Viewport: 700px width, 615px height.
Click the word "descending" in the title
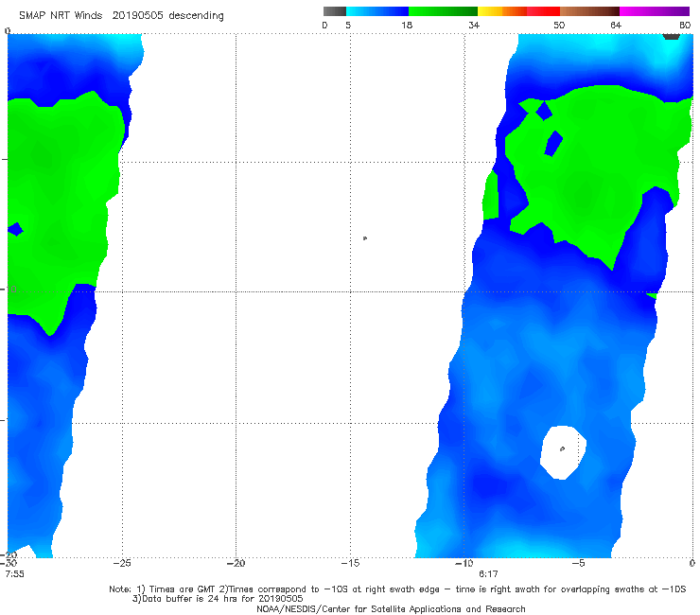(x=196, y=16)
